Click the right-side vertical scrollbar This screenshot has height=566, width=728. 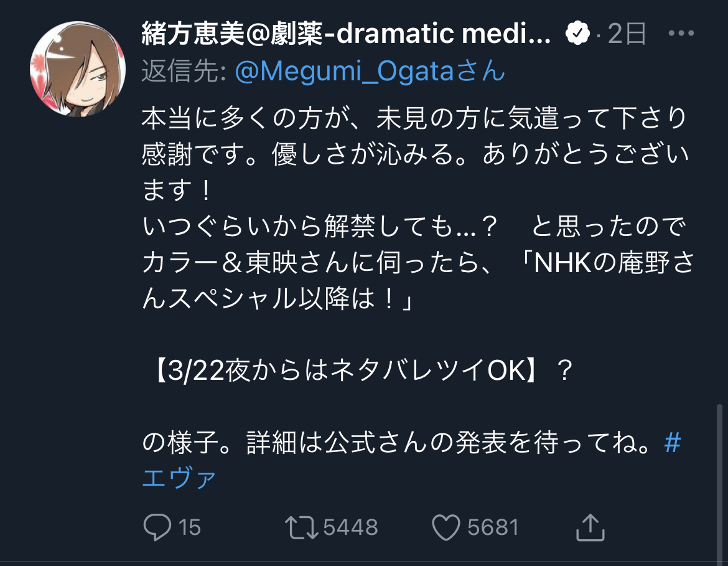(x=719, y=483)
